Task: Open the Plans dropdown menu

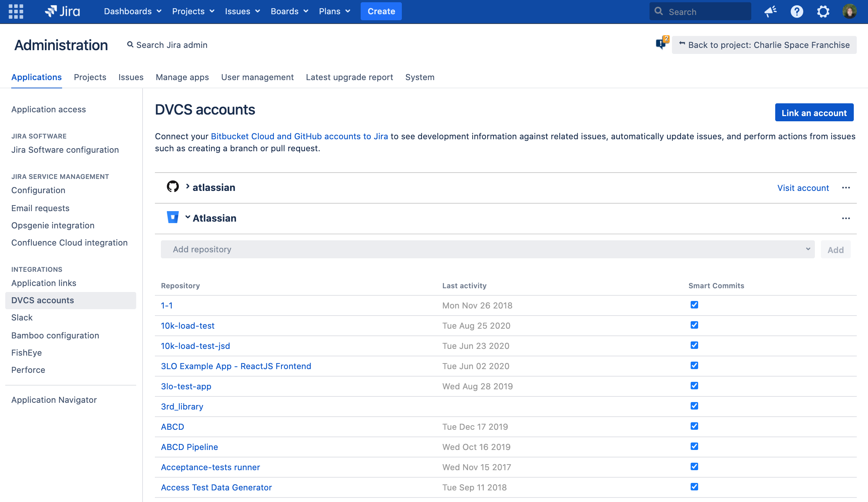Action: pos(334,11)
